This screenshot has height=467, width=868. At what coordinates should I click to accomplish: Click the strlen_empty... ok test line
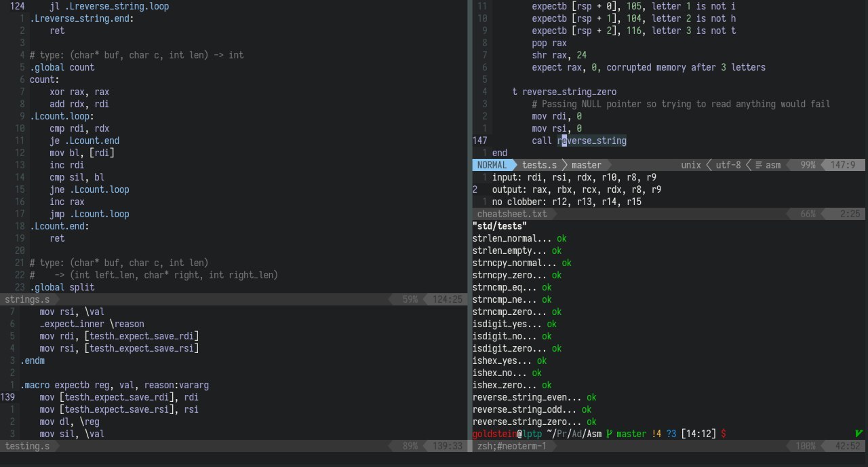(x=517, y=250)
